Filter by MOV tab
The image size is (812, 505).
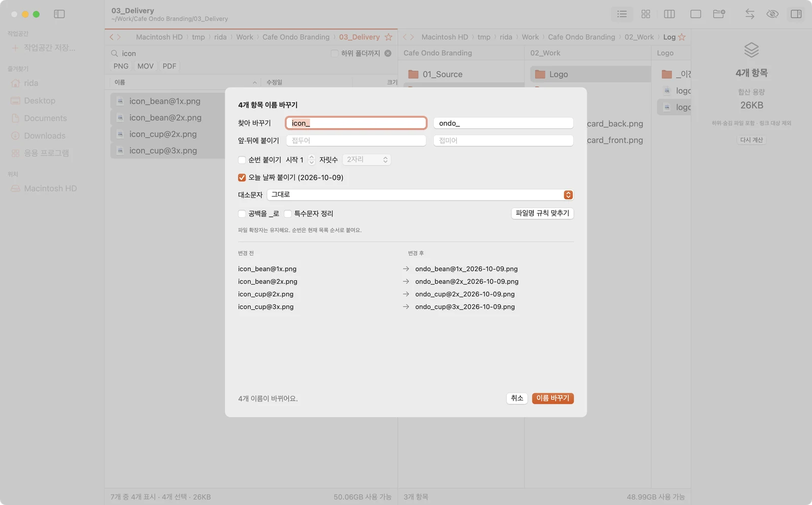pyautogui.click(x=145, y=66)
